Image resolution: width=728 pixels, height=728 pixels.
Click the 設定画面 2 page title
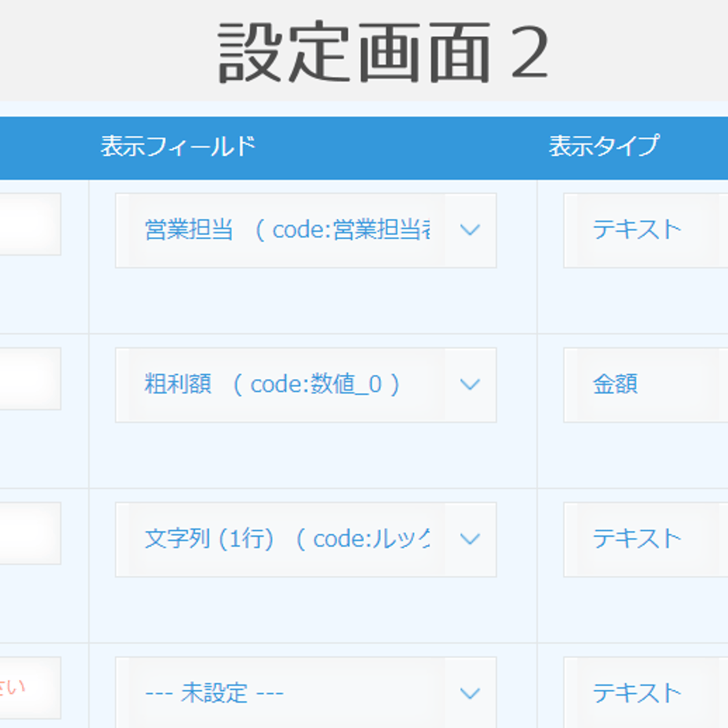click(x=384, y=52)
